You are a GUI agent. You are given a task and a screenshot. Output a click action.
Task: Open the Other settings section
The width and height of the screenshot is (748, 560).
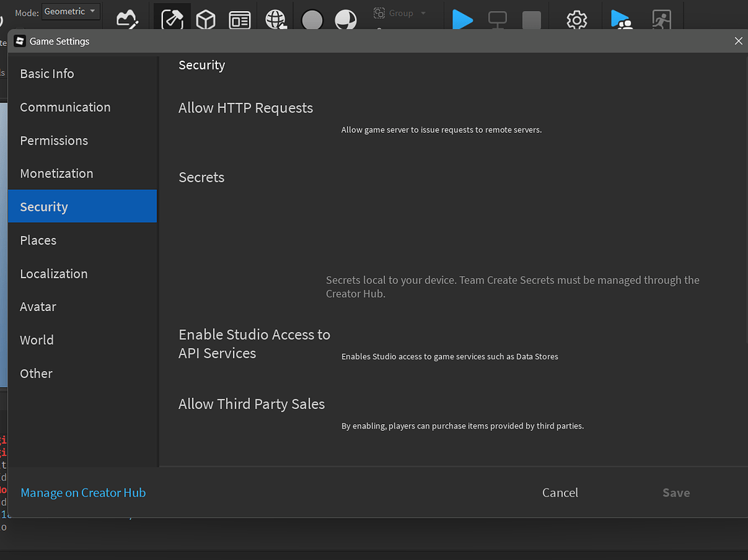pyautogui.click(x=83, y=373)
